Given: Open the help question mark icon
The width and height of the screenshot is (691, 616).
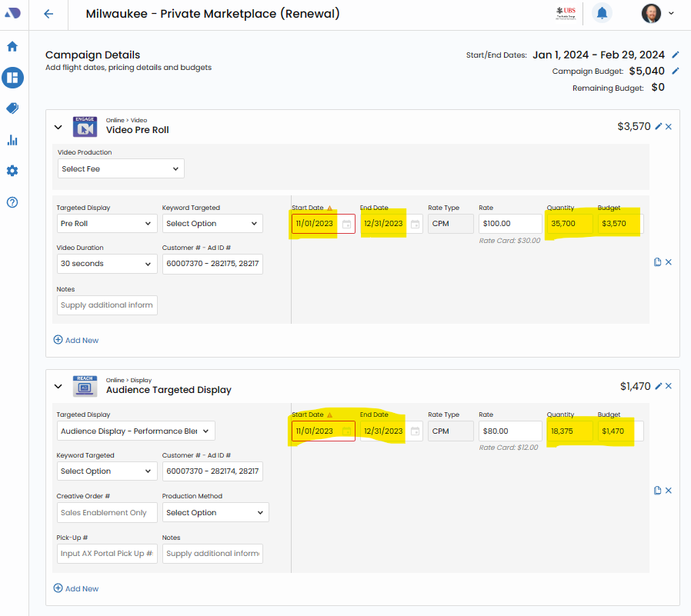Looking at the screenshot, I should click(x=12, y=202).
